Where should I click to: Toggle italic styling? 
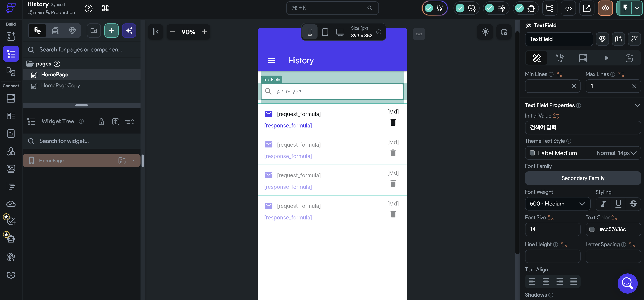pyautogui.click(x=603, y=204)
